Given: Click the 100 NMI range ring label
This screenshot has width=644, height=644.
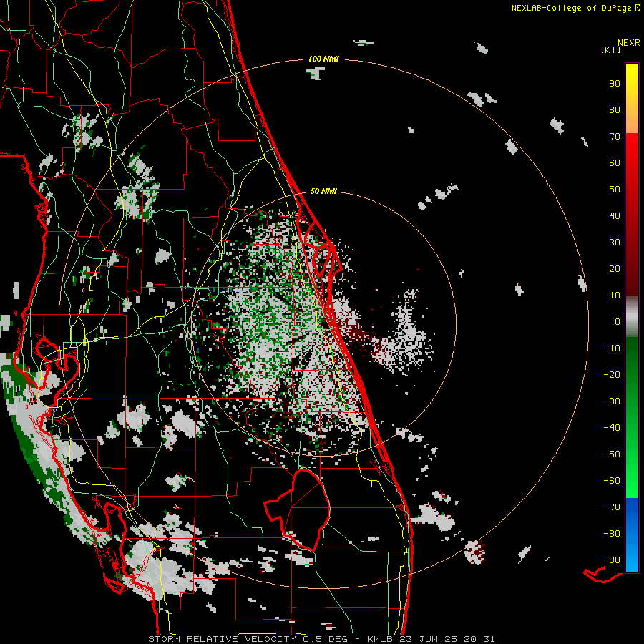Looking at the screenshot, I should click(323, 59).
